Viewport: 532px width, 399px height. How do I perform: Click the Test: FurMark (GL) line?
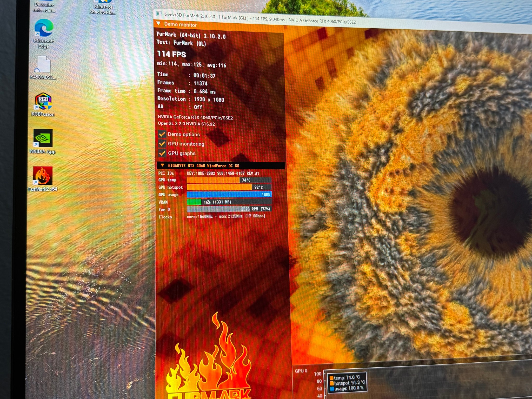181,43
